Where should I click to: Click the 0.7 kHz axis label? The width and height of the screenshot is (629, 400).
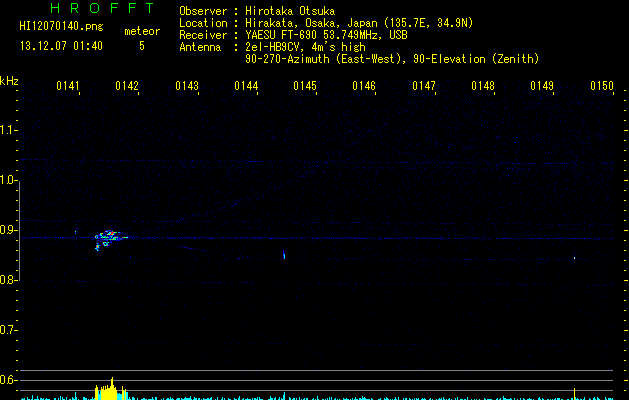tap(8, 330)
